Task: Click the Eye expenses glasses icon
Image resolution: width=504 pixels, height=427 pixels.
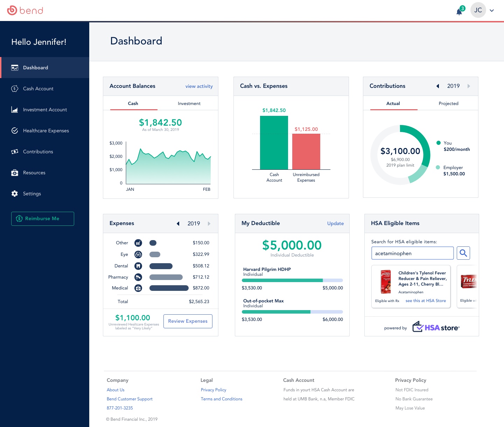Action: 138,254
